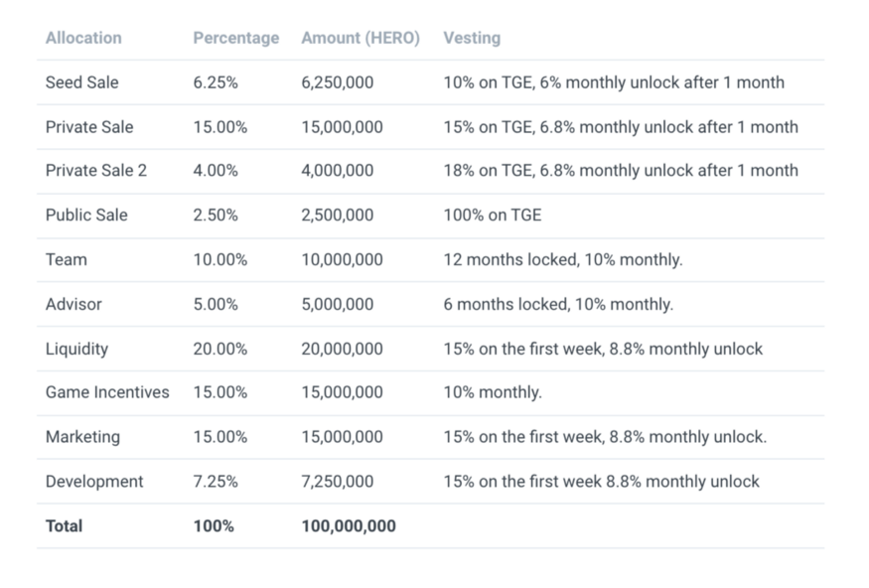
Task: Select the Game Incentives row label
Action: tap(107, 392)
